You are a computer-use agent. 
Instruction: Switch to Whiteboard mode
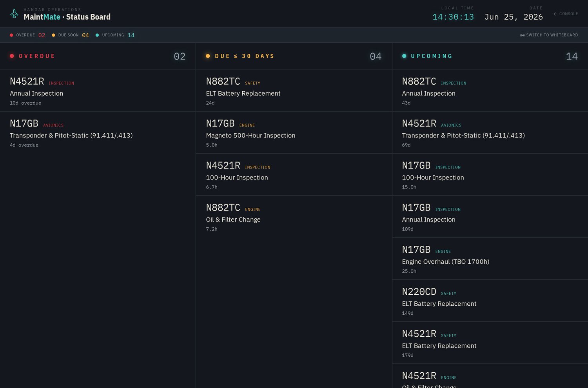pyautogui.click(x=549, y=35)
